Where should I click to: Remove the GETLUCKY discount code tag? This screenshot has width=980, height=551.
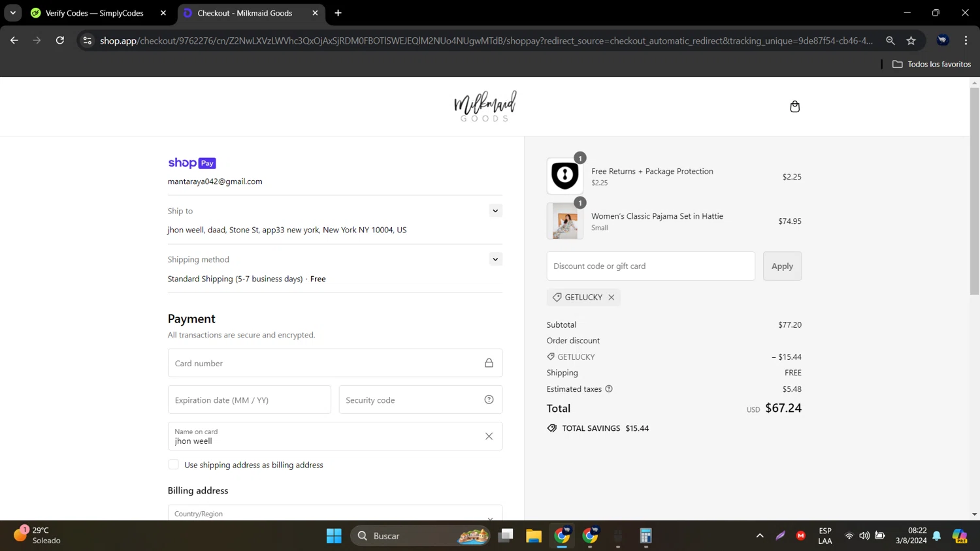click(x=612, y=297)
